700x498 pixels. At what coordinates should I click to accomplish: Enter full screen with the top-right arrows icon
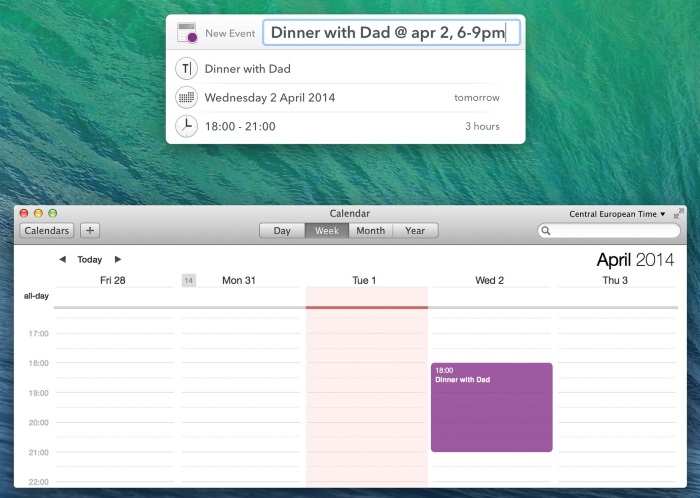point(679,213)
